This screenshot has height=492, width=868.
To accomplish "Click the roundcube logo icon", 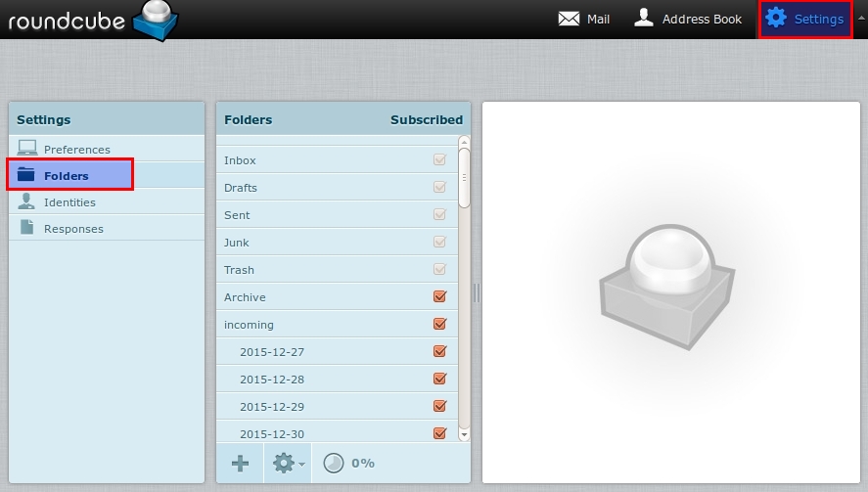I will [155, 22].
